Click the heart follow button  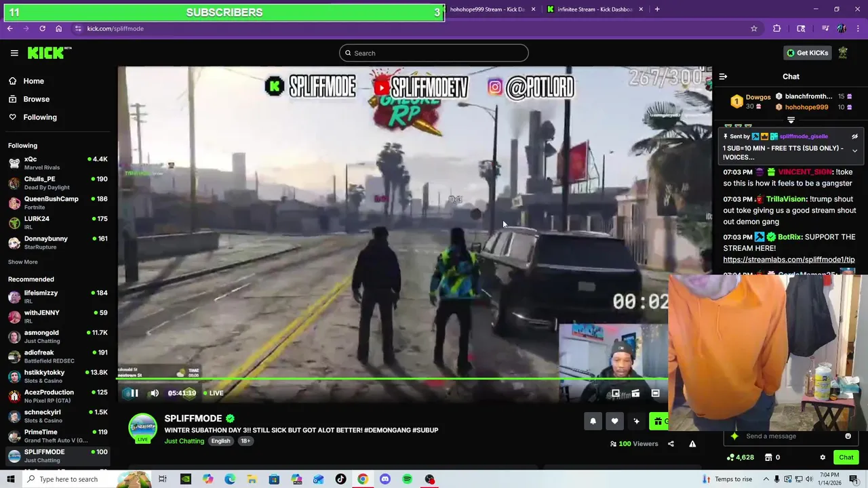click(x=614, y=422)
